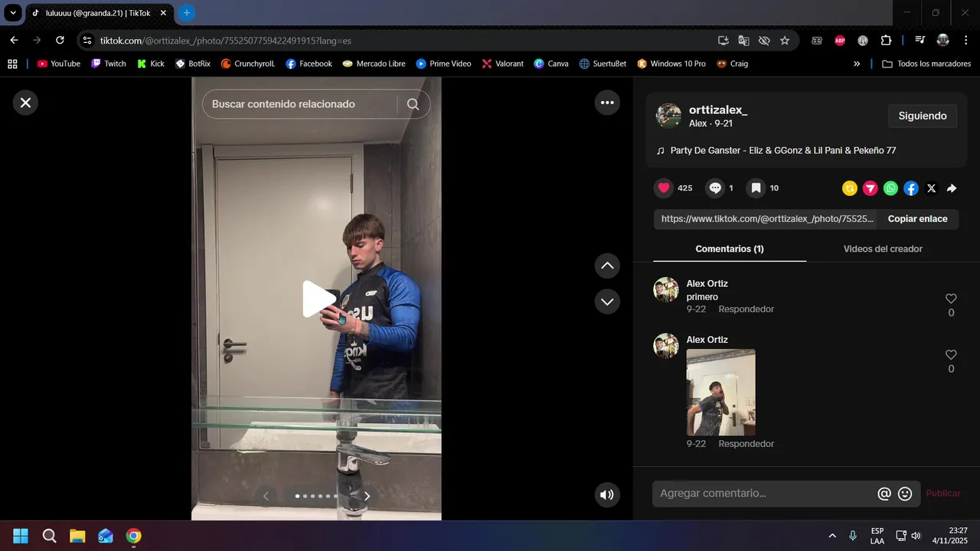
Task: Click Copiar enlace button
Action: [917, 219]
